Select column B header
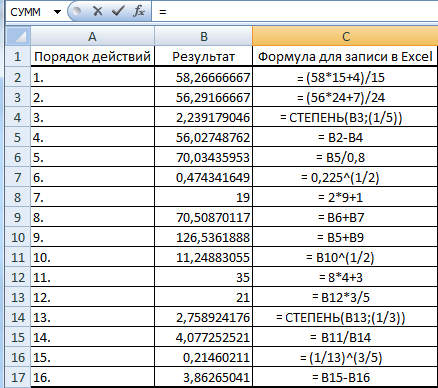This screenshot has width=438, height=388. [x=203, y=36]
